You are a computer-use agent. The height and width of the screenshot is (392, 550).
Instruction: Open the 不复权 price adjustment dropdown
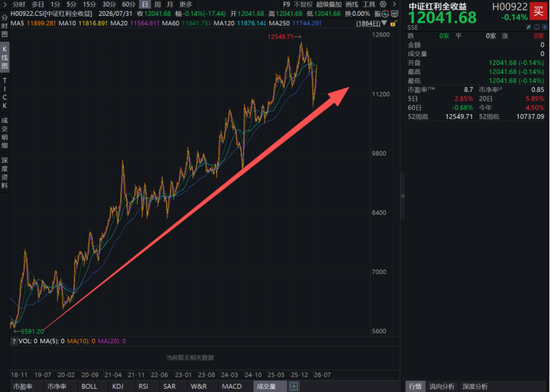[303, 4]
